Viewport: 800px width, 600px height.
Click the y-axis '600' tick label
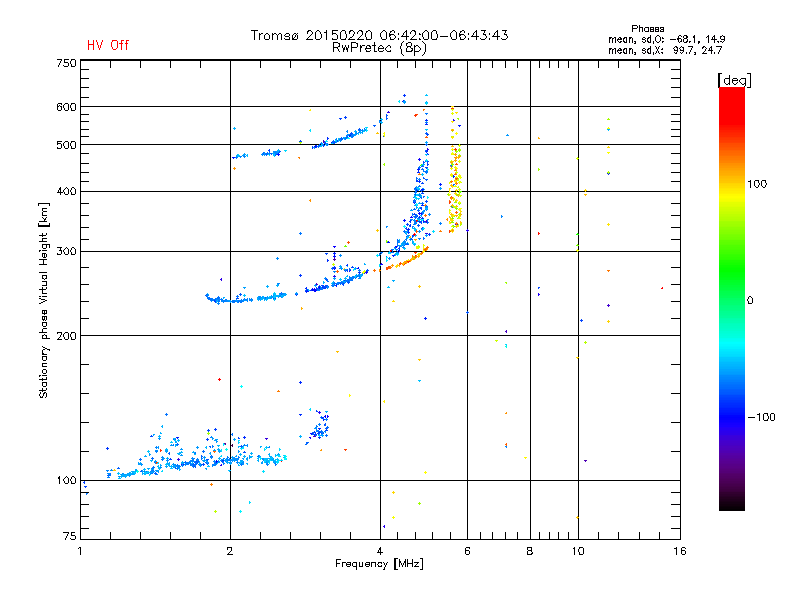(66, 107)
